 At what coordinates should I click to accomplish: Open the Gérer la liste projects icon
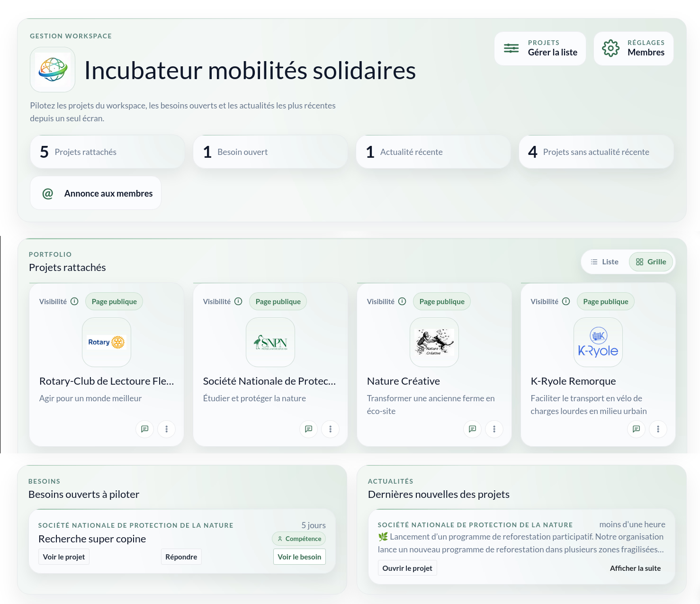511,48
